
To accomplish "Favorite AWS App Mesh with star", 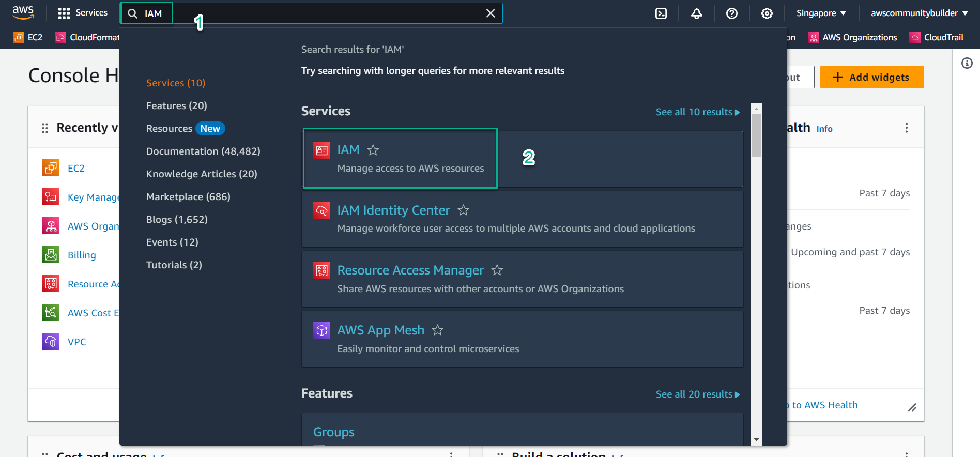I will (438, 330).
